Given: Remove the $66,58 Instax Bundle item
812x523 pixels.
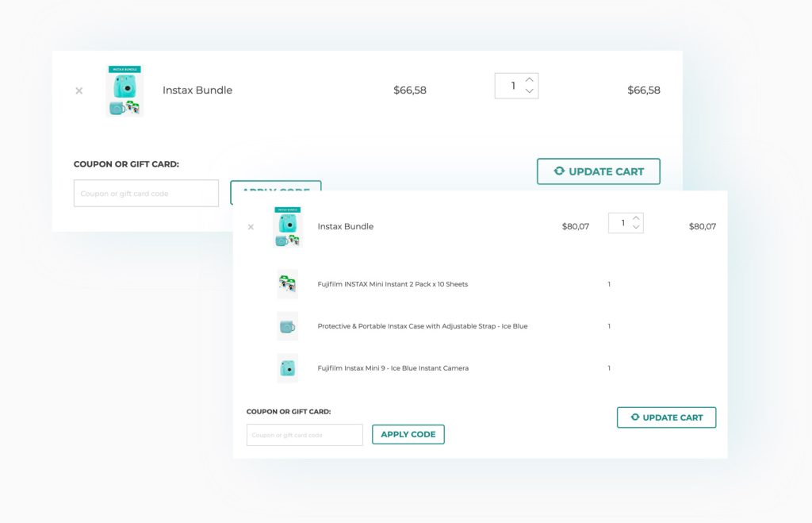Looking at the screenshot, I should [79, 90].
